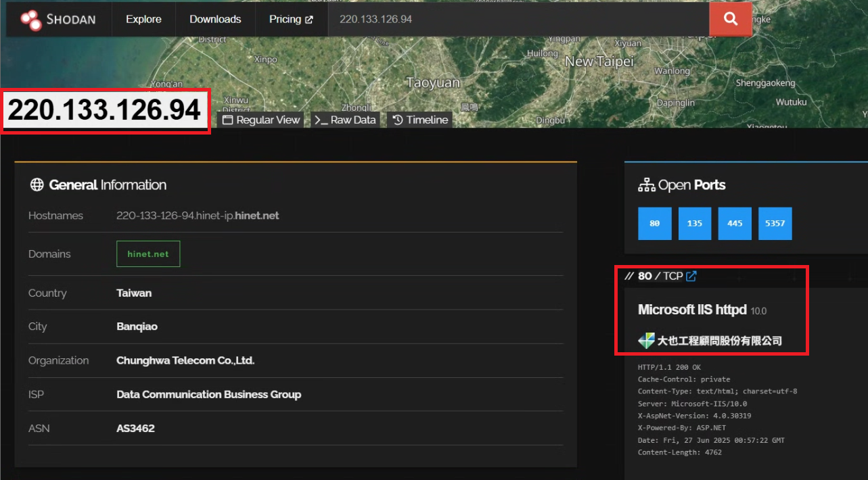Click the Country value Taiwan

click(134, 293)
